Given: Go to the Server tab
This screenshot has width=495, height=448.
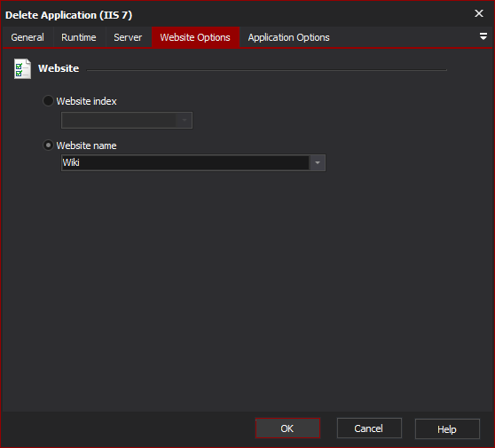Looking at the screenshot, I should 128,37.
